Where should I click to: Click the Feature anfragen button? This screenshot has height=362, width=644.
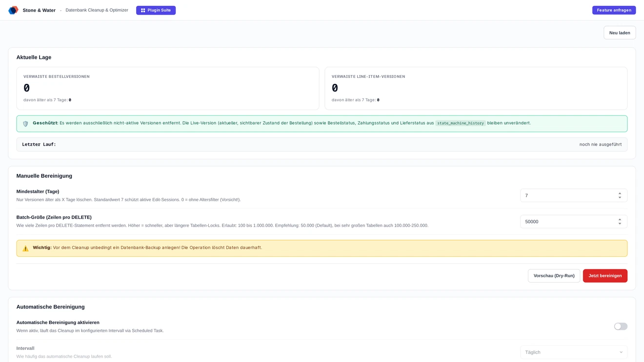click(x=614, y=10)
